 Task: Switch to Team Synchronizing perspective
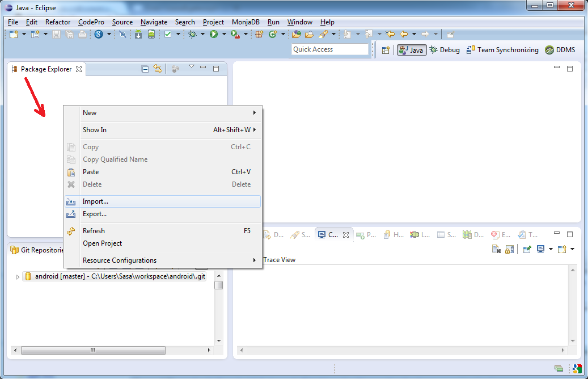[502, 50]
